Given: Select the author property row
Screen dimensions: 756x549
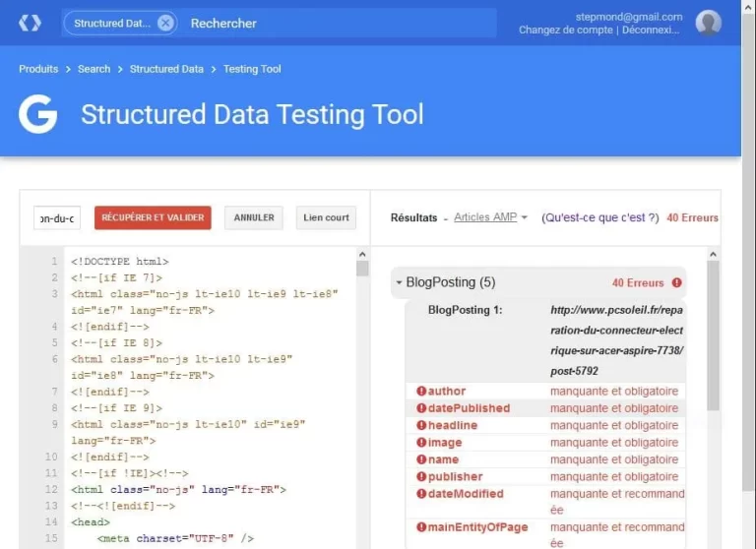Looking at the screenshot, I should click(x=545, y=391).
